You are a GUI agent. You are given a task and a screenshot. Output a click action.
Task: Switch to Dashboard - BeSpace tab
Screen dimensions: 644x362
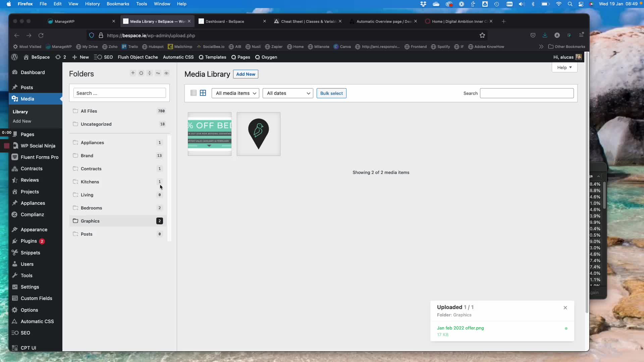click(225, 21)
